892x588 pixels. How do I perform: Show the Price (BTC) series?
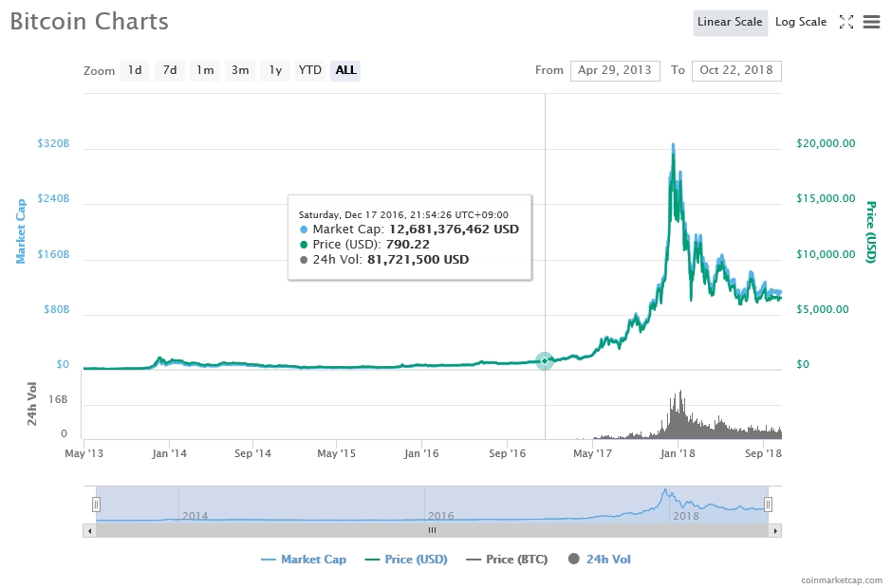coord(507,560)
